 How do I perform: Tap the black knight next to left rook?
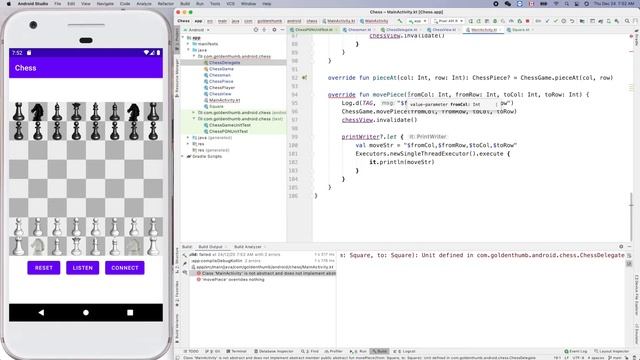pyautogui.click(x=38, y=112)
